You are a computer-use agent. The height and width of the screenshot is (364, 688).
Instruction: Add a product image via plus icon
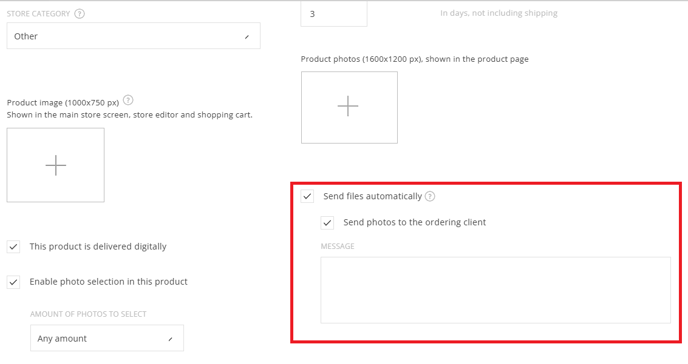pyautogui.click(x=56, y=165)
